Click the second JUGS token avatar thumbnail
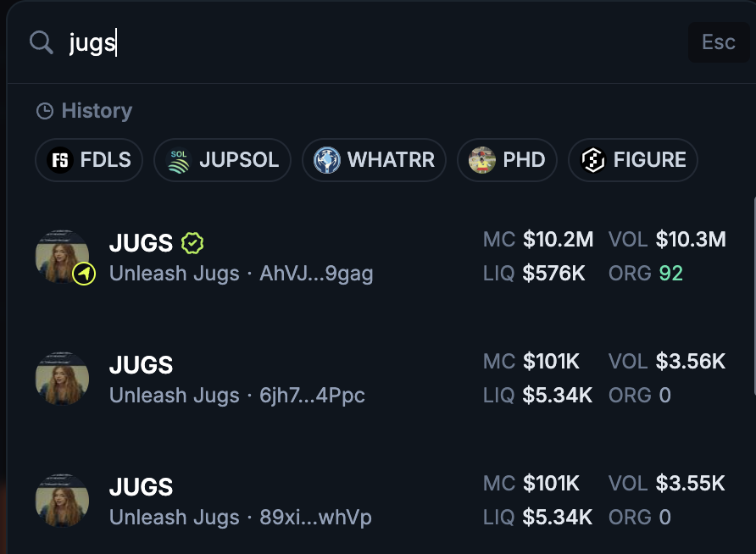 62,379
